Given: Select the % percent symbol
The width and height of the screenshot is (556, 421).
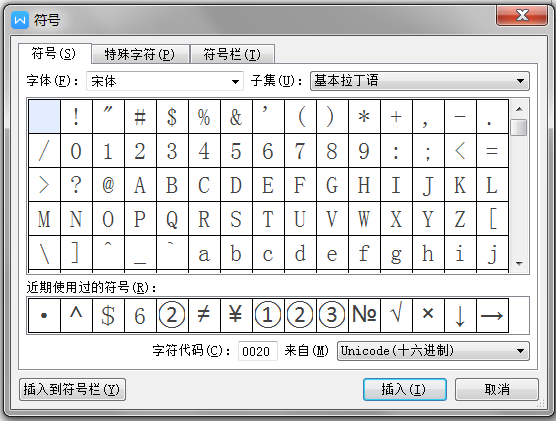Looking at the screenshot, I should pos(204,117).
